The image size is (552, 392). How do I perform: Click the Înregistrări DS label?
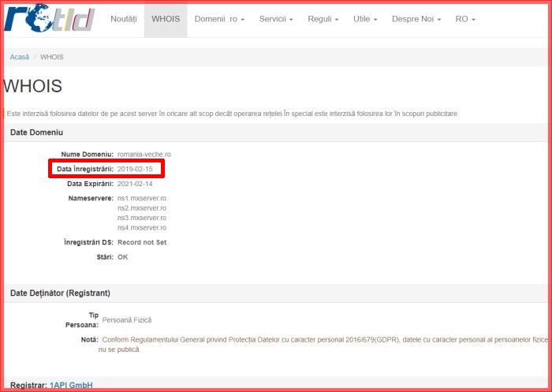coord(88,242)
